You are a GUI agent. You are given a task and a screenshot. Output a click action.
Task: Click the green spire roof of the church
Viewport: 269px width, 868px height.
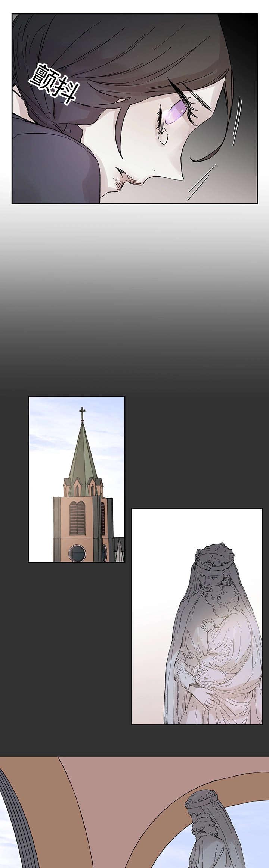(x=82, y=455)
